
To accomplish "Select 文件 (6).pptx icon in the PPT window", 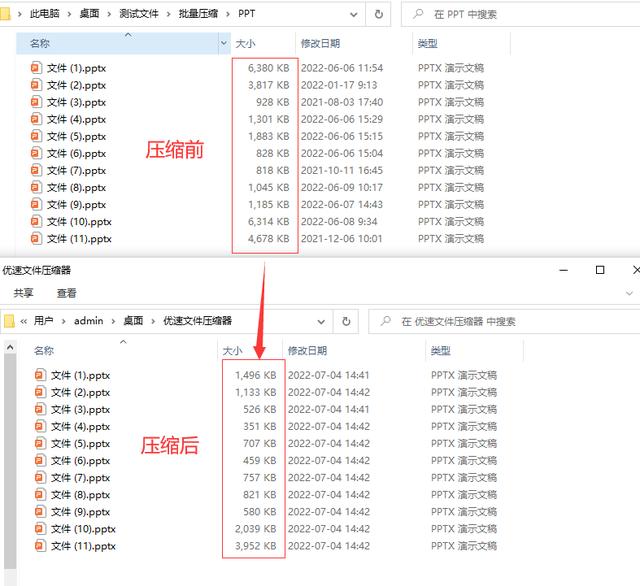I will coord(36,153).
